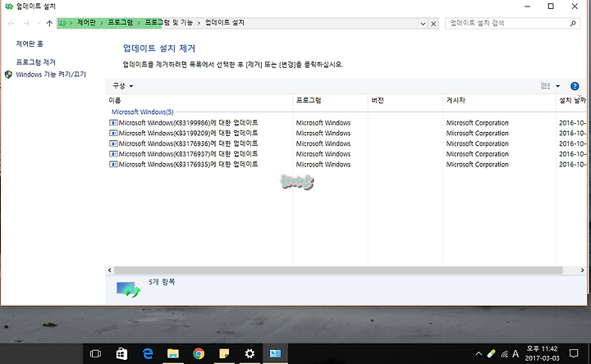
Task: Go back with the navigation back arrow
Action: 11,23
